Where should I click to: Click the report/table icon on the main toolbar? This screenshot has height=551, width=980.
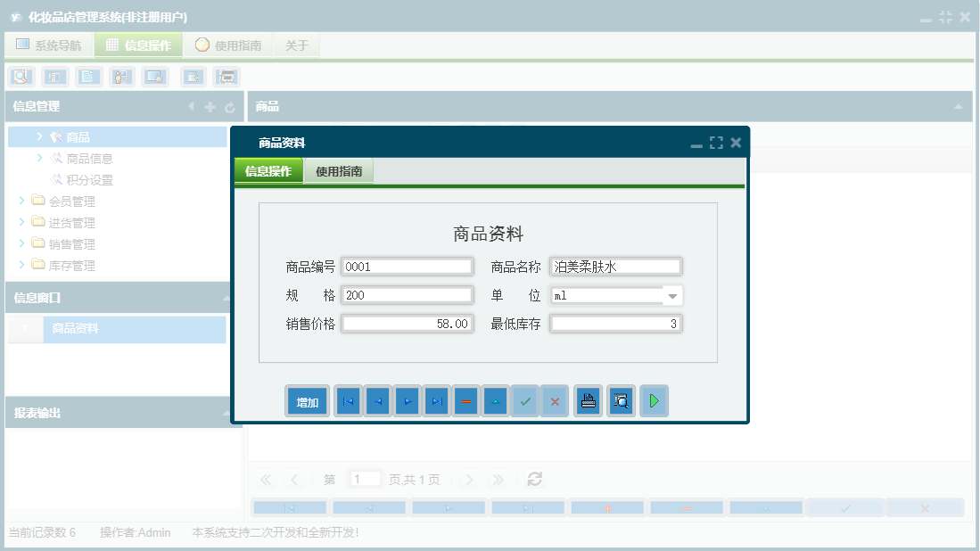54,77
